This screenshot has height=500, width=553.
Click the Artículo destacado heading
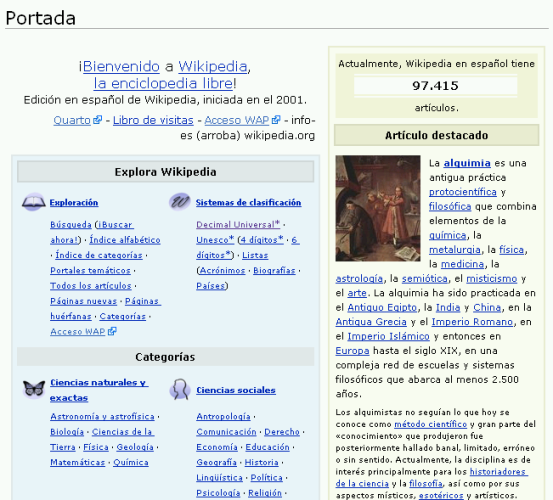tap(437, 135)
